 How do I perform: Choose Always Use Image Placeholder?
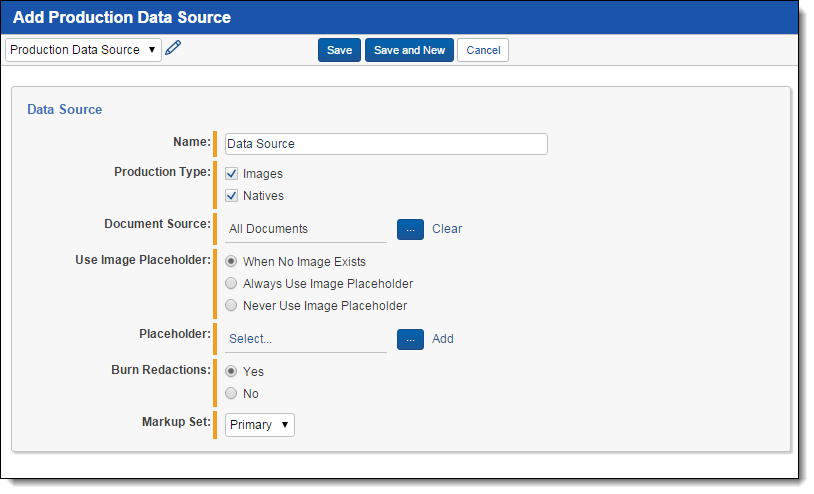(231, 284)
